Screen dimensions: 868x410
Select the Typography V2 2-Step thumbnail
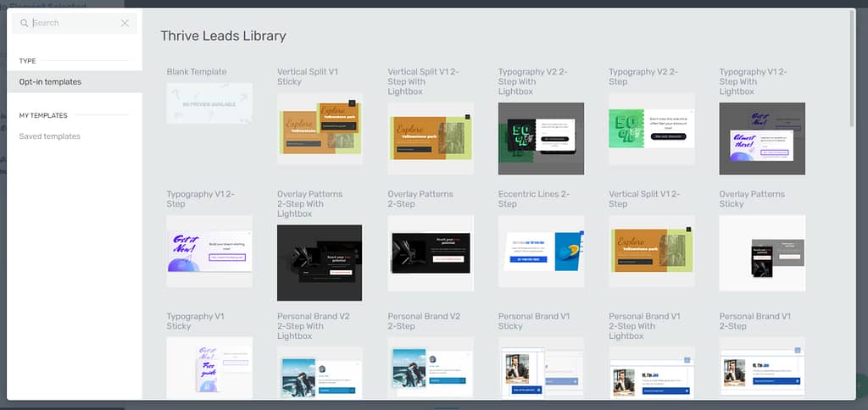click(x=652, y=129)
